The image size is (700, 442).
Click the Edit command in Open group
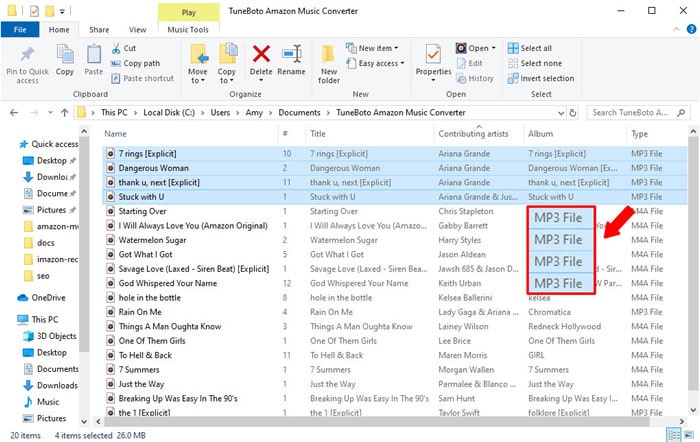(x=469, y=63)
